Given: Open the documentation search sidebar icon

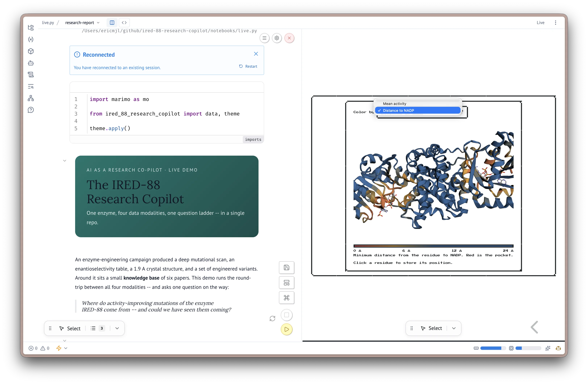Looking at the screenshot, I should click(x=31, y=86).
